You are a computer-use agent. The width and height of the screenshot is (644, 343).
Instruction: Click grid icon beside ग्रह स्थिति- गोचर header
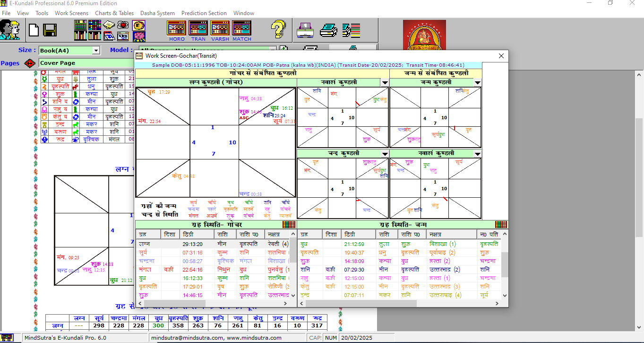(288, 225)
